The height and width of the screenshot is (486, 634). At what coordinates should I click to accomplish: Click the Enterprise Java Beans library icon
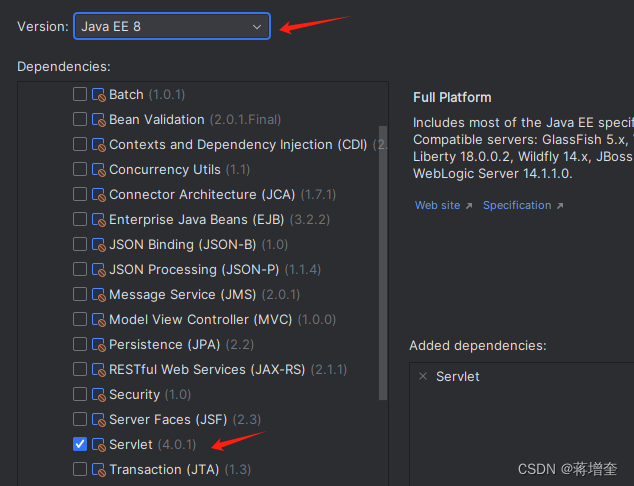pos(99,220)
